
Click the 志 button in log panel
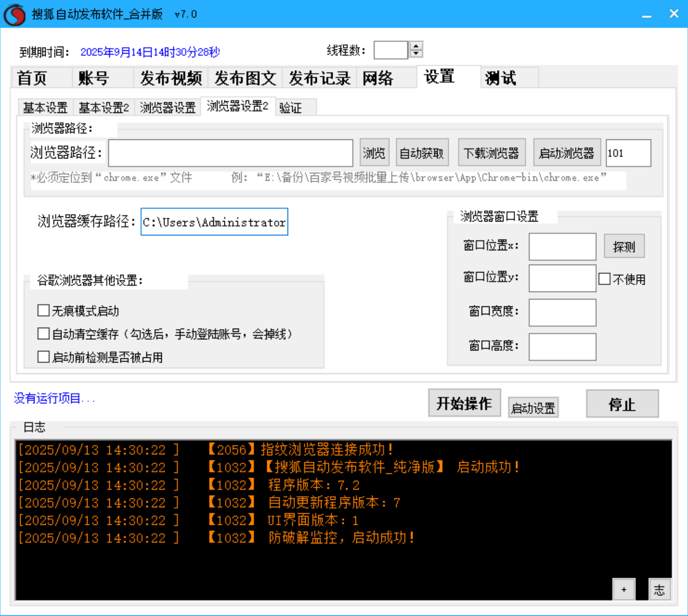(x=659, y=589)
